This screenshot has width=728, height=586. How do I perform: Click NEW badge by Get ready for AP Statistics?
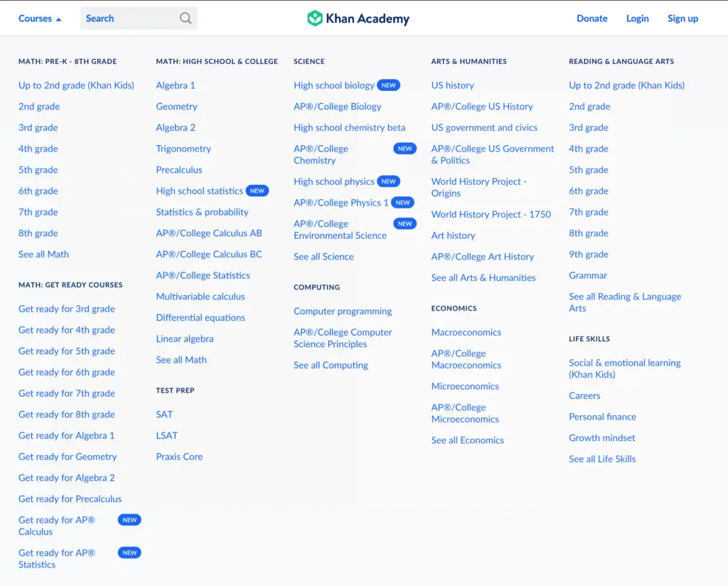[129, 553]
